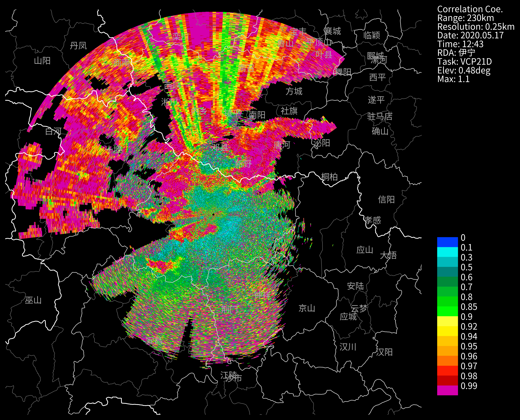Select the bright red legend band between 0.97 and 0.98

pyautogui.click(x=447, y=371)
